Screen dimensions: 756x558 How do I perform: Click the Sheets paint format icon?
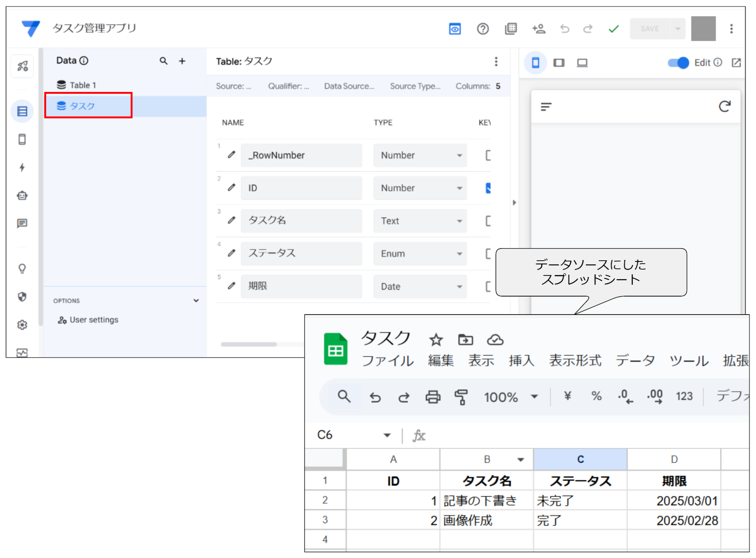461,397
